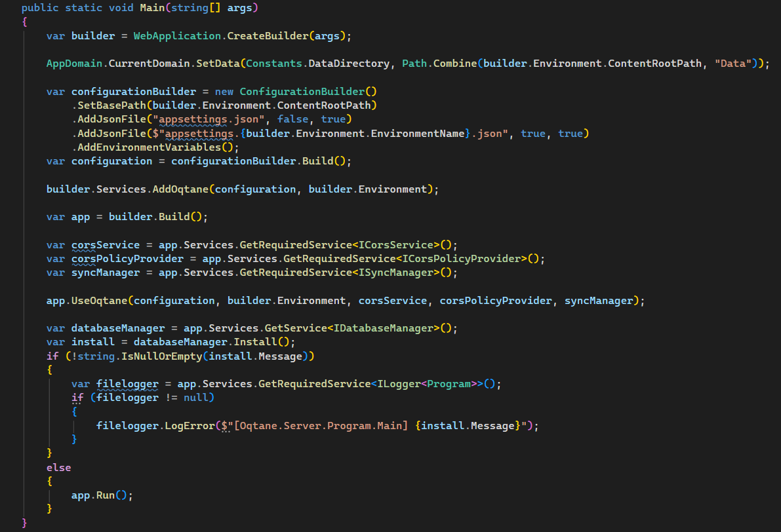
Task: Select the underlined filelogger variable declaration
Action: tap(127, 383)
